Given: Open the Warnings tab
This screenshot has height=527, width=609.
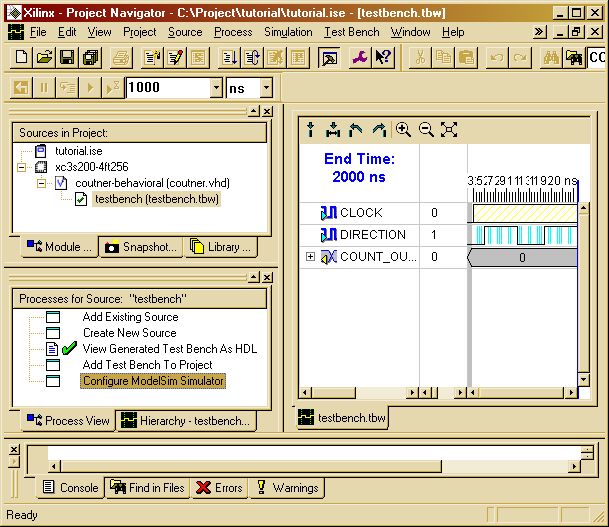Looking at the screenshot, I should click(x=288, y=488).
